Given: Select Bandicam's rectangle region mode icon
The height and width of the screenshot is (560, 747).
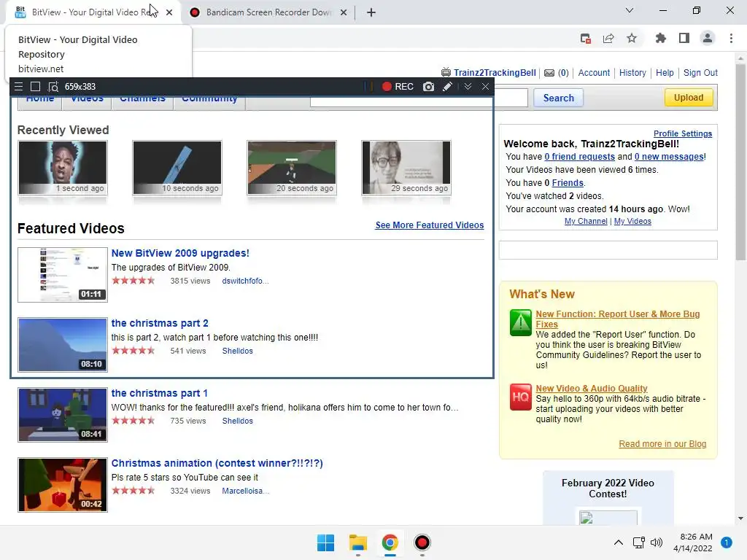Looking at the screenshot, I should (x=35, y=87).
